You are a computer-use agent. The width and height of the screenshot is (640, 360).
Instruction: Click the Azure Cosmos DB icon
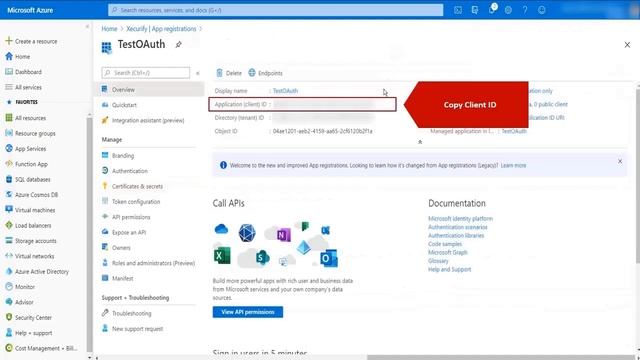pos(9,194)
